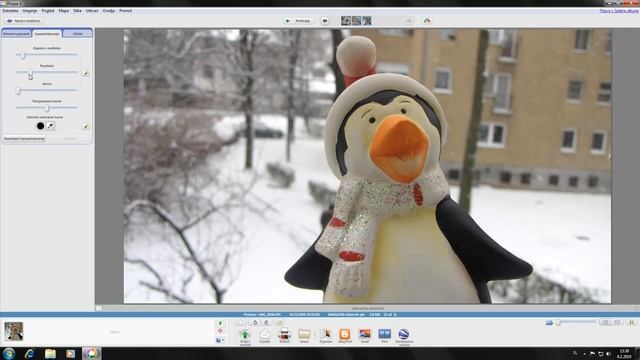Rotate the photo clockwise
This screenshot has height=360, width=640.
coord(267,322)
